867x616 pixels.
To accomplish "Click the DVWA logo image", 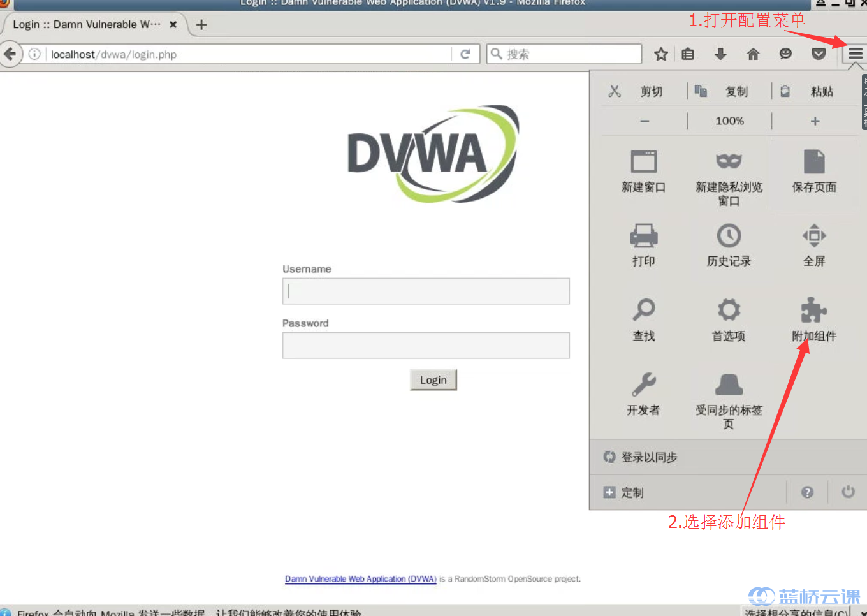I will 433,154.
